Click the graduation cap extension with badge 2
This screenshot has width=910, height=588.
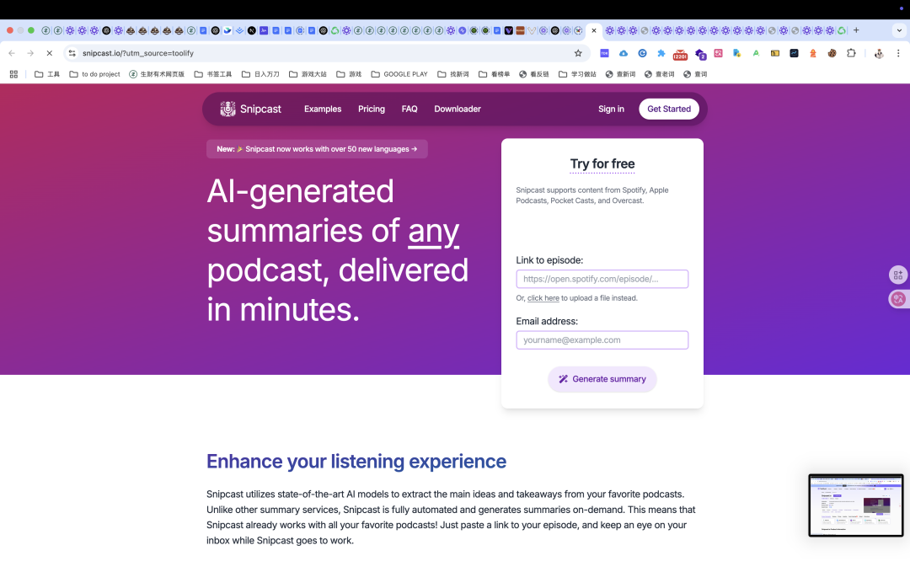point(700,54)
